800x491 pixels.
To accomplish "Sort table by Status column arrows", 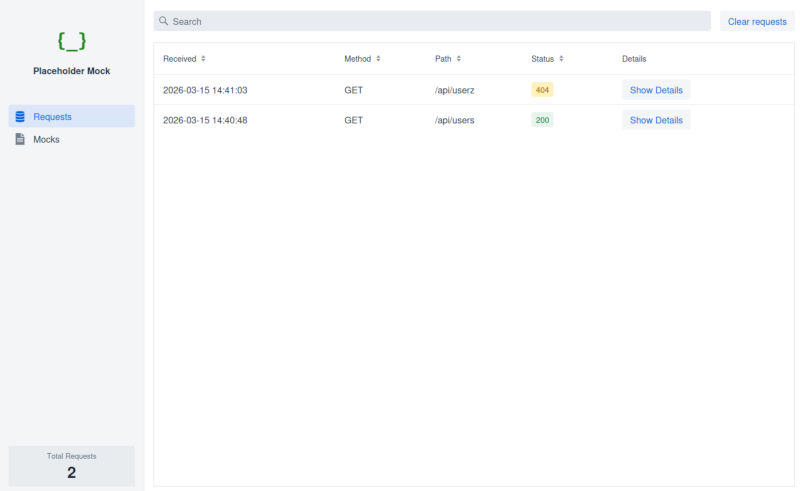I will click(561, 59).
